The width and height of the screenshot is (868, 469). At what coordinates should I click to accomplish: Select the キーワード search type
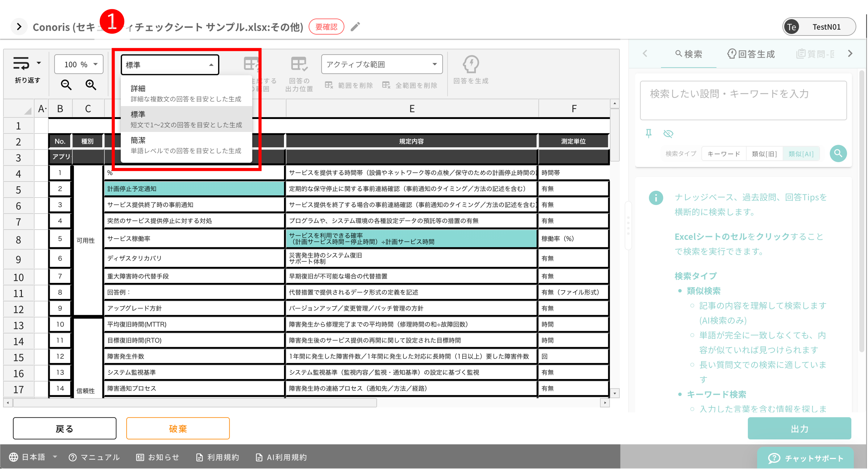(723, 154)
